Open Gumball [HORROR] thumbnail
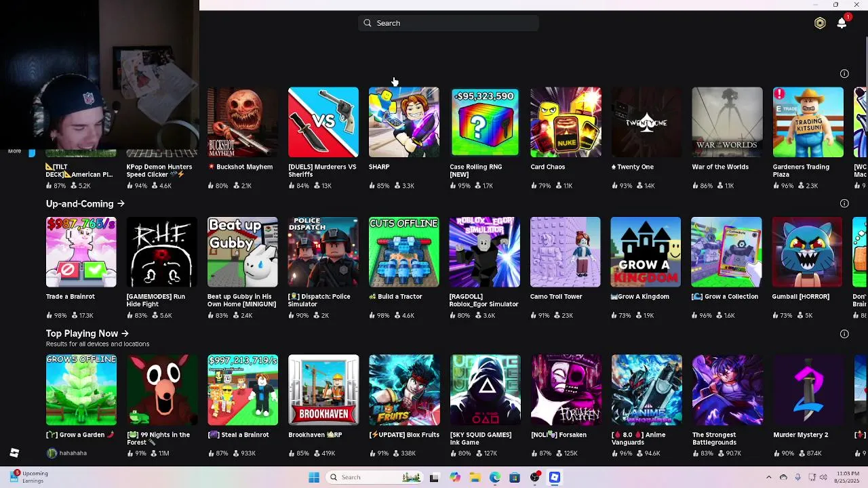 pyautogui.click(x=808, y=252)
